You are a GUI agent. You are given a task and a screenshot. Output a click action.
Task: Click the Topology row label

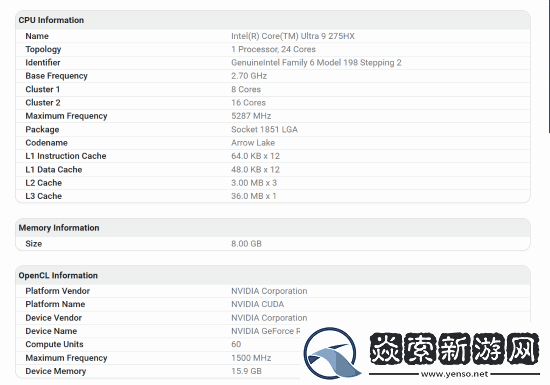tap(43, 49)
